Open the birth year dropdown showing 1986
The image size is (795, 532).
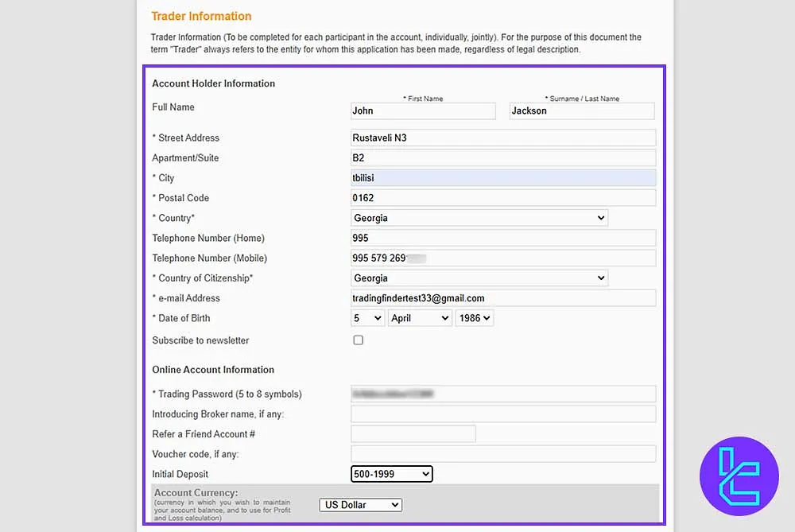[475, 318]
